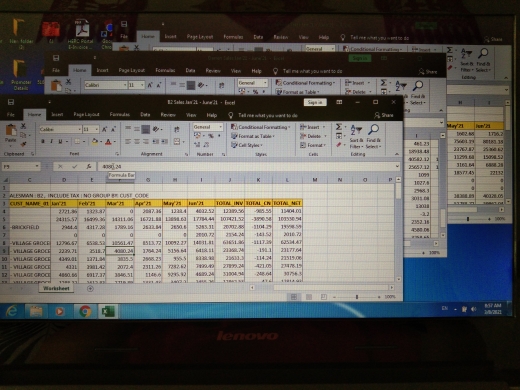This screenshot has height=390, width=520.
Task: Switch to the Formulas ribbon tab
Action: click(x=120, y=114)
